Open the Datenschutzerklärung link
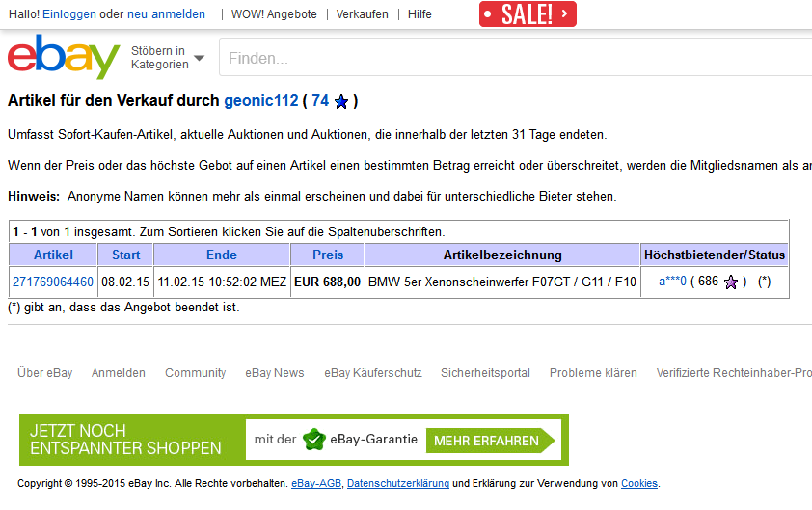 pyautogui.click(x=398, y=483)
